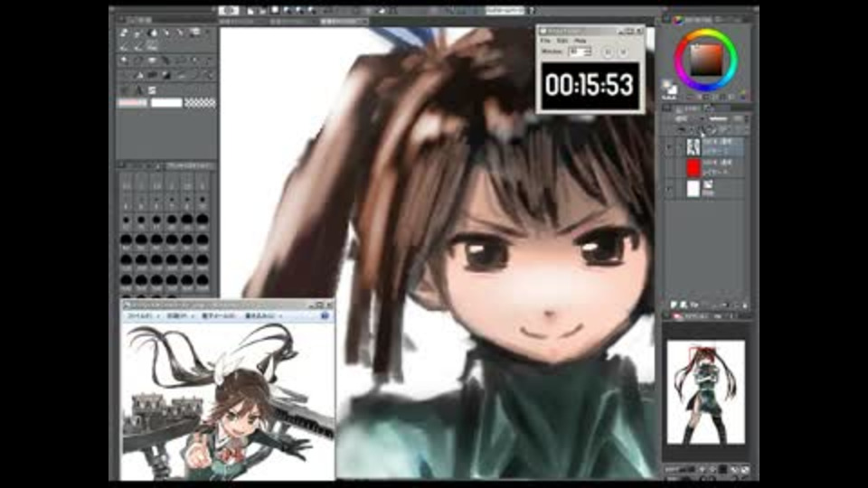Screen dimensions: 868x488
Task: Click the Minutes input field in the timer
Action: pyautogui.click(x=577, y=52)
